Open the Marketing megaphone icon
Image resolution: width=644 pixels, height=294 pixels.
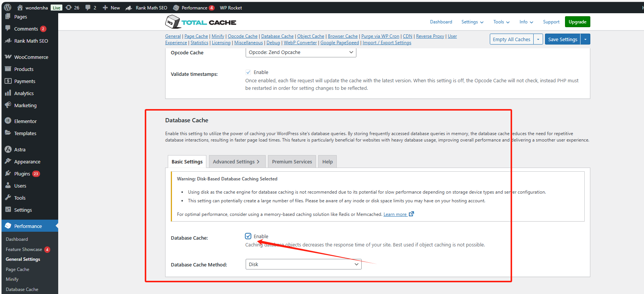[x=8, y=105]
